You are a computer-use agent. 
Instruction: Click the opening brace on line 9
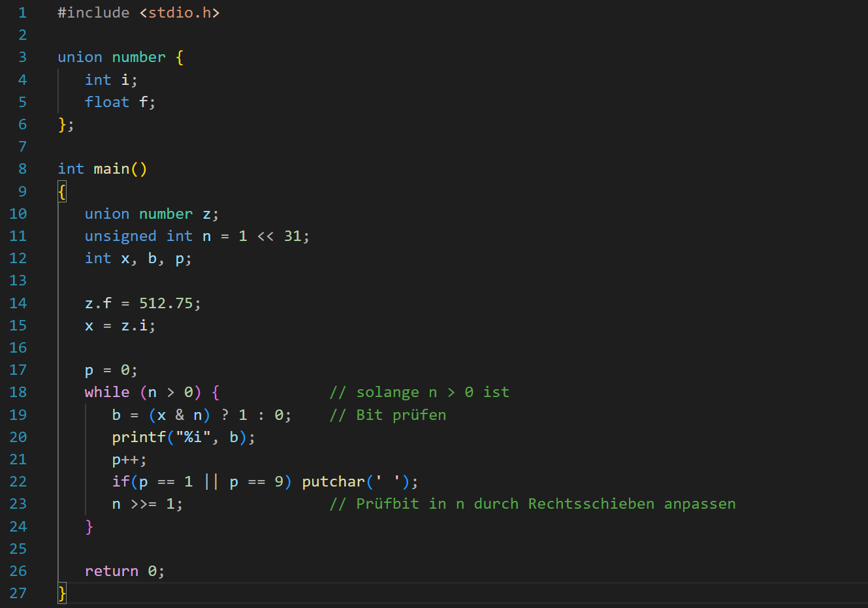pyautogui.click(x=62, y=192)
